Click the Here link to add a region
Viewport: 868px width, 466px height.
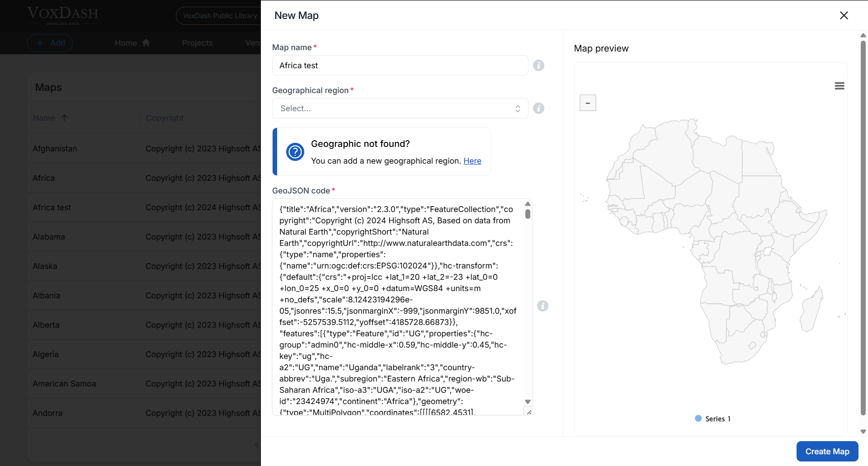pyautogui.click(x=472, y=161)
